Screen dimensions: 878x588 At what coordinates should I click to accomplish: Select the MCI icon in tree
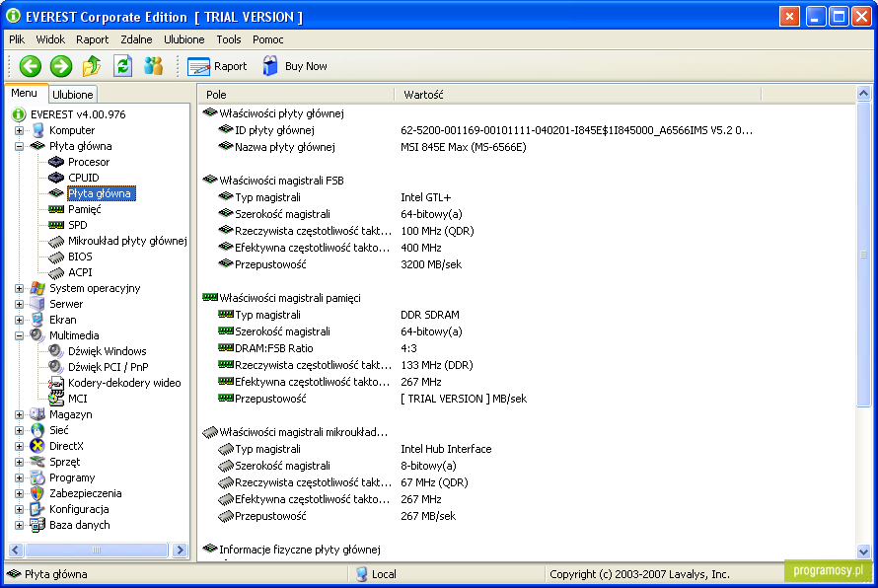pos(56,399)
